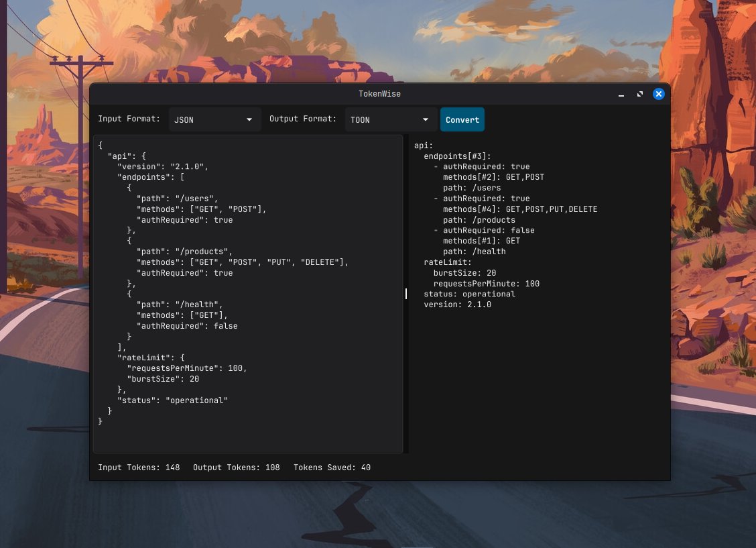Expand the TOON format selector arrow
Viewport: 756px width, 548px height.
[x=425, y=119]
